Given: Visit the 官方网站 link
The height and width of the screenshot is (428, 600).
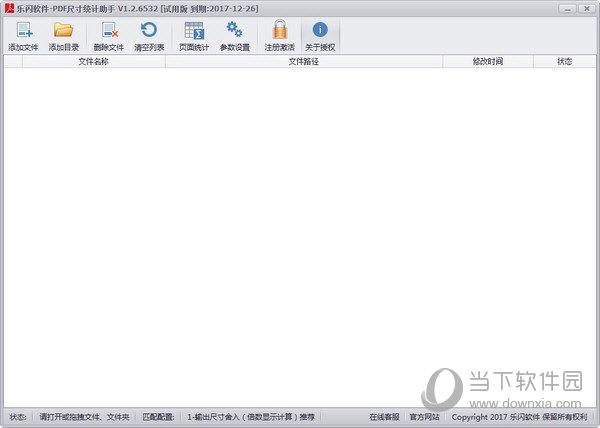Looking at the screenshot, I should click(x=424, y=417).
